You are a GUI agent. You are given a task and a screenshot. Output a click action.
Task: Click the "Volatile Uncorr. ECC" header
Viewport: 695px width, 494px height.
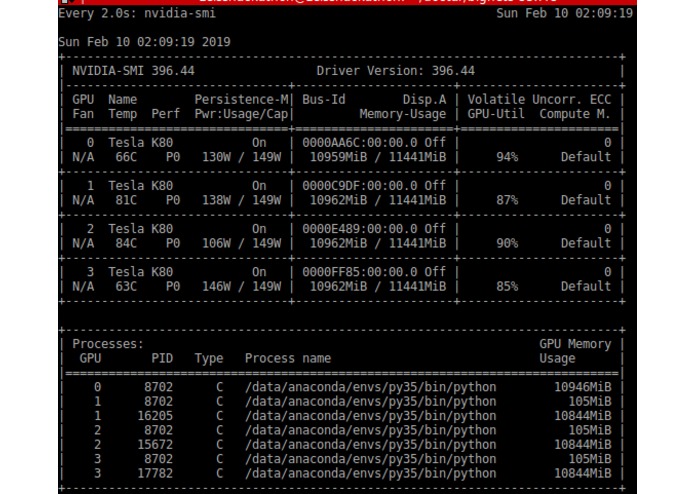point(539,100)
